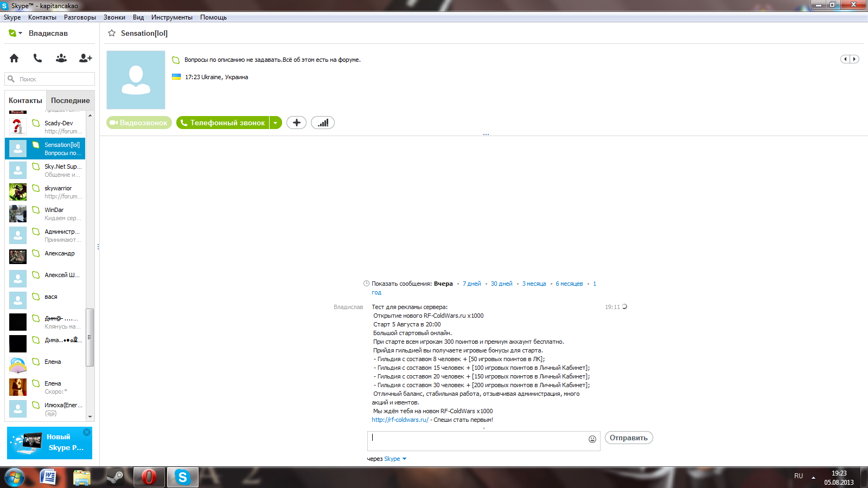Show messages from 7 дней
Screen dimensions: 868x488
click(x=472, y=284)
